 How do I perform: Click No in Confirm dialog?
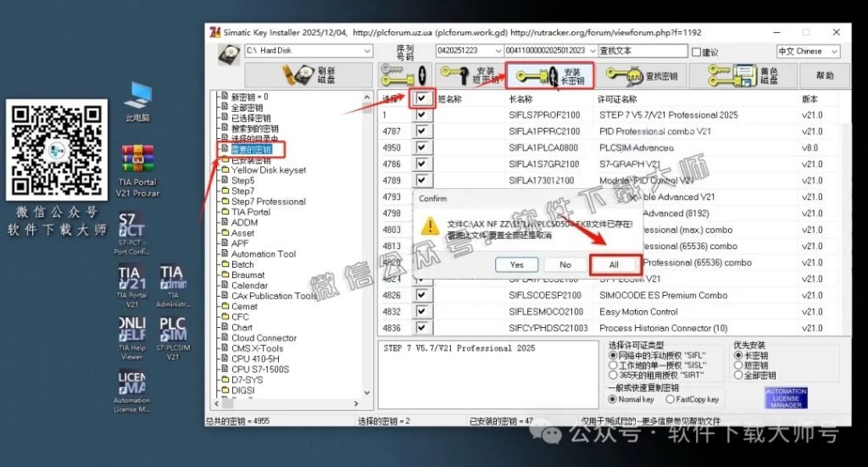coord(565,264)
